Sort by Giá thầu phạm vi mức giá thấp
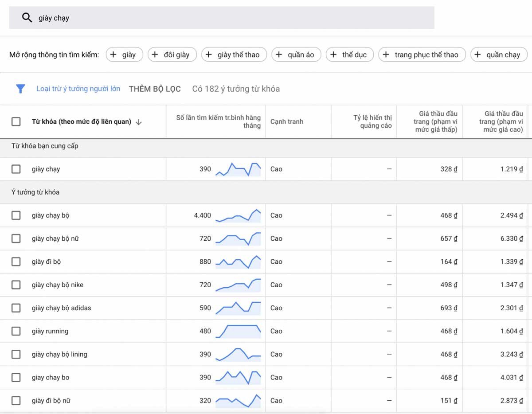 (x=435, y=121)
